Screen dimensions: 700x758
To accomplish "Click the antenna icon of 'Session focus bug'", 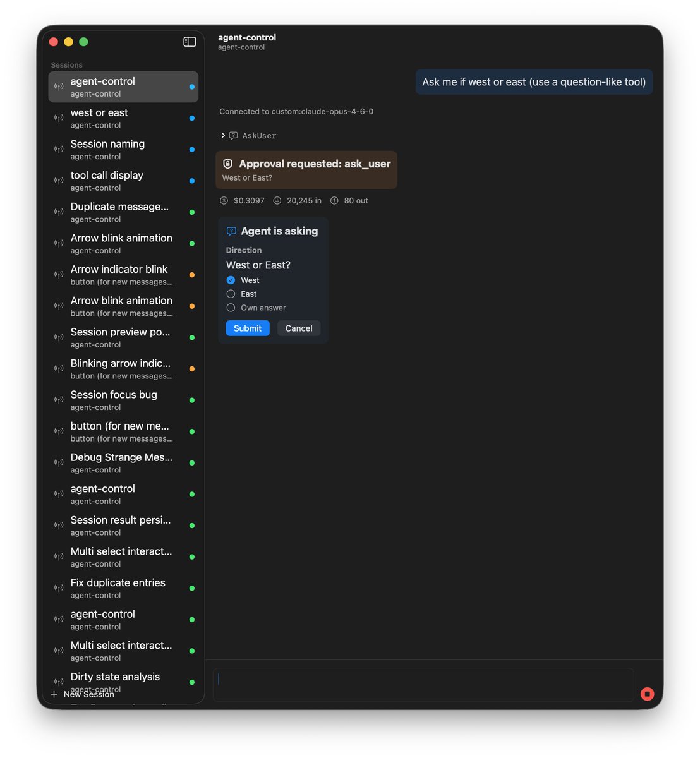I will tap(59, 400).
